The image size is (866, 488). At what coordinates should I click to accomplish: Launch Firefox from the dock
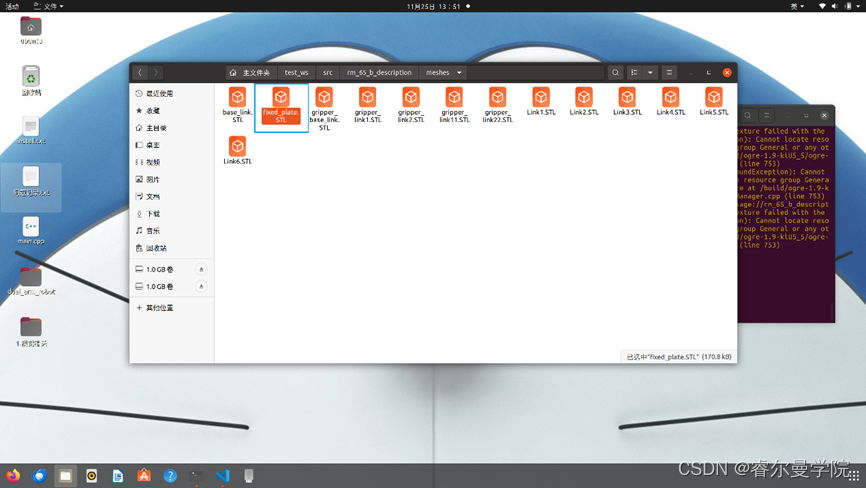pyautogui.click(x=13, y=475)
